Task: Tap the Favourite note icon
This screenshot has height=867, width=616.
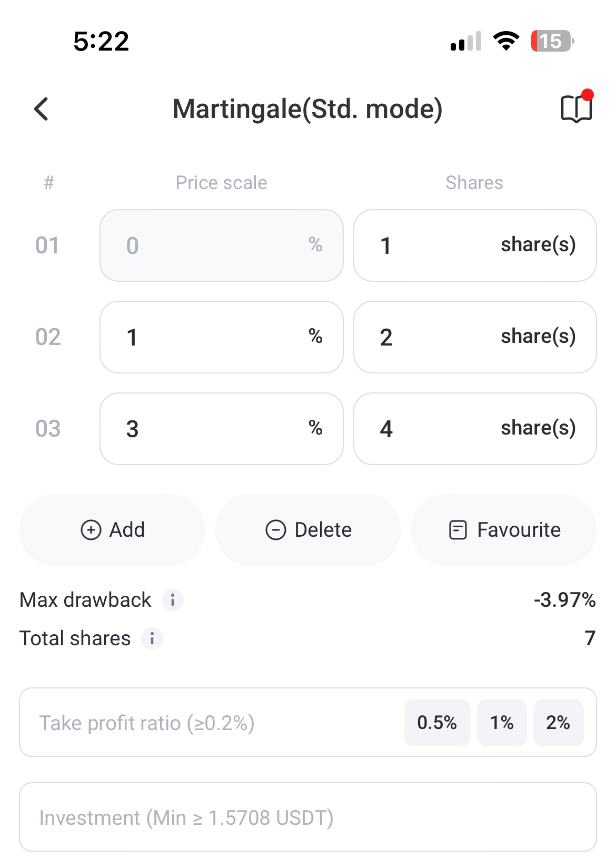Action: coord(458,530)
